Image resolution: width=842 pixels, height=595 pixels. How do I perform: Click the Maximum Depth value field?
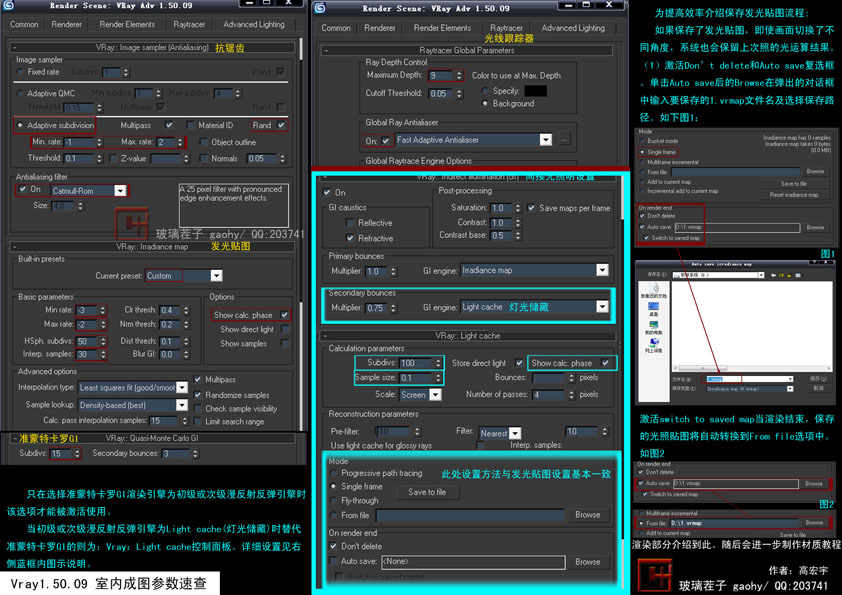441,76
